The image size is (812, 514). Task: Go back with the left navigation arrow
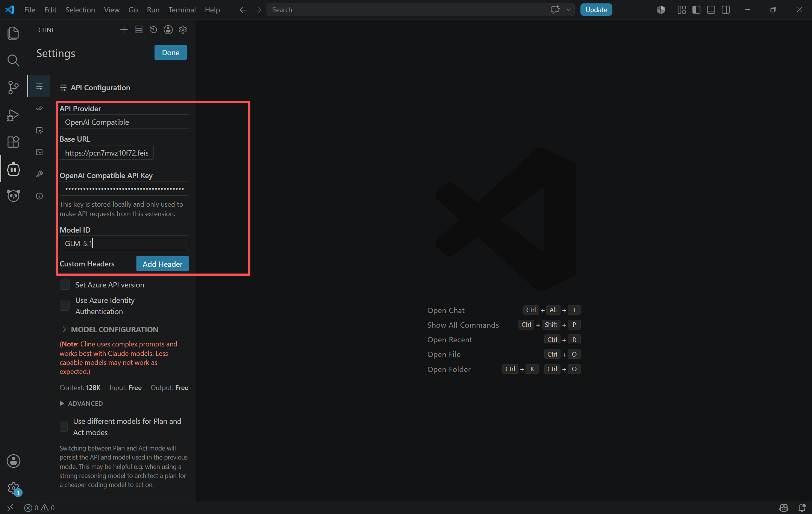pyautogui.click(x=243, y=10)
